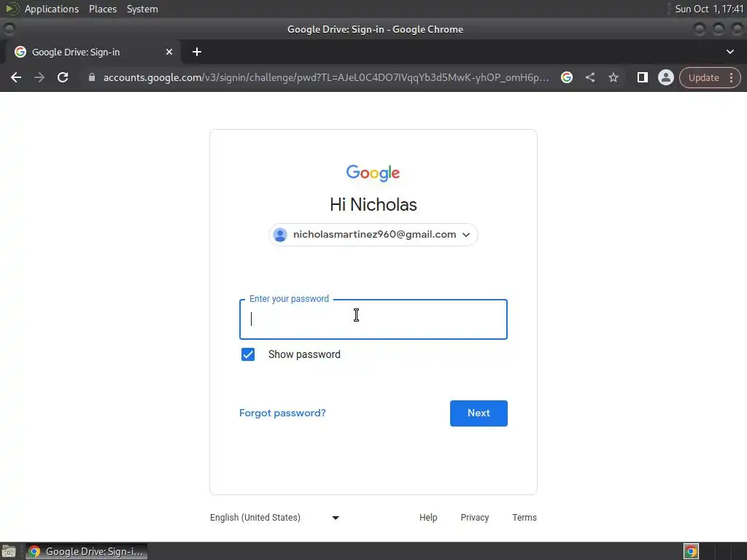Click the show desktop icon in taskbar
Image resolution: width=747 pixels, height=560 pixels.
coord(9,551)
